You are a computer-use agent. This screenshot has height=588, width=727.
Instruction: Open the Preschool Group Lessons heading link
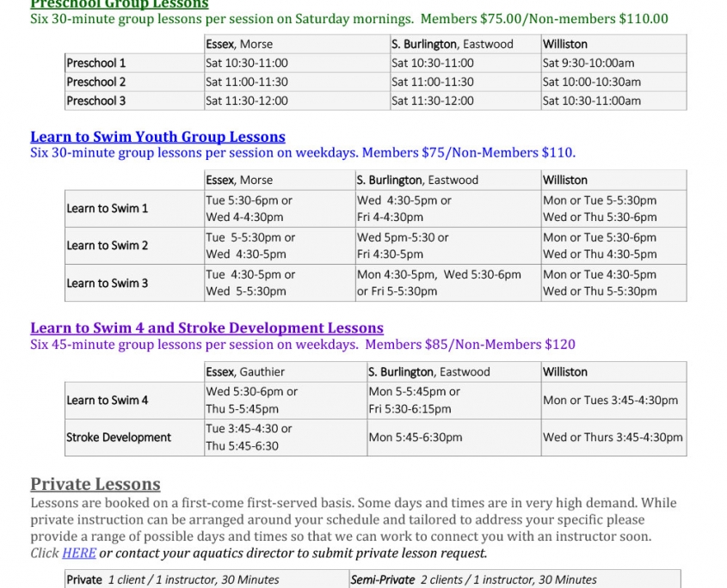coord(119,4)
